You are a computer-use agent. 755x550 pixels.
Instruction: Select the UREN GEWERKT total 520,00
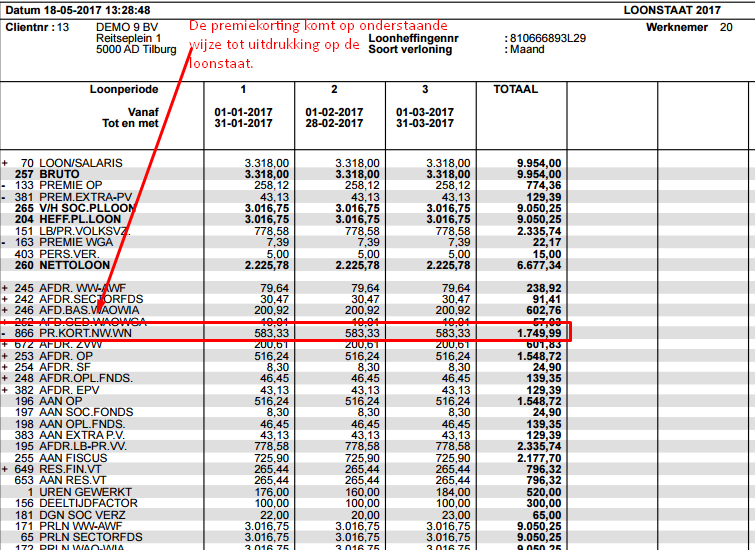(x=543, y=492)
